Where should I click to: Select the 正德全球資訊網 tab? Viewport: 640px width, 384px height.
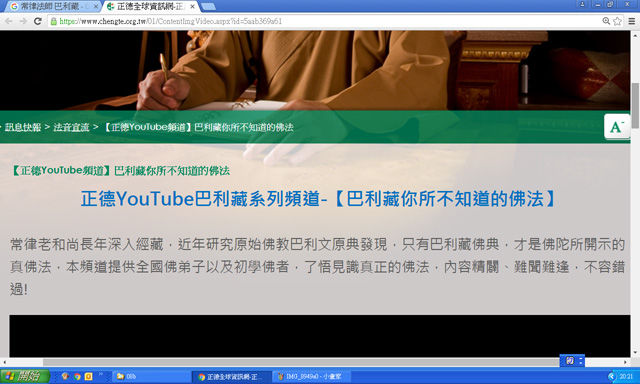[150, 7]
